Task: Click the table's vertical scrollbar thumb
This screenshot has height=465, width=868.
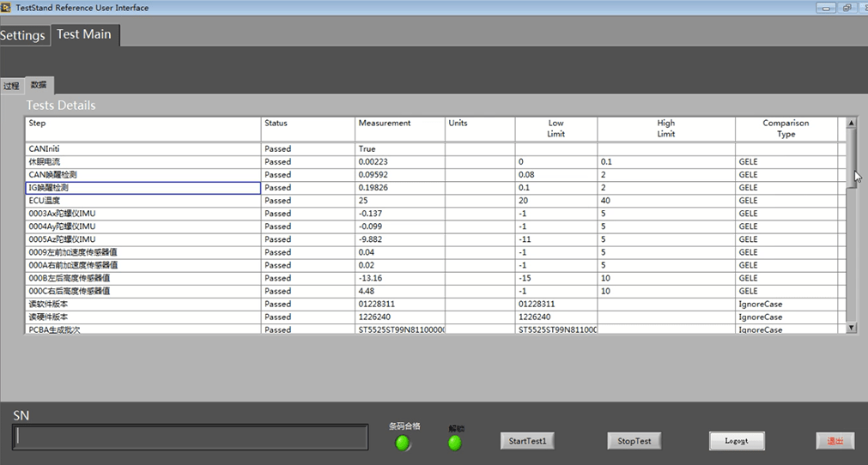Action: pos(852,156)
